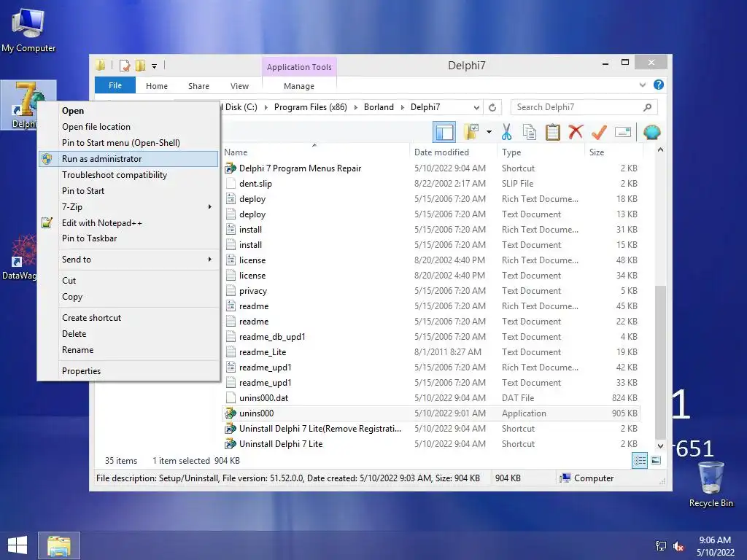Click scrollbar down arrow in file list
The height and width of the screenshot is (560, 747).
(660, 446)
